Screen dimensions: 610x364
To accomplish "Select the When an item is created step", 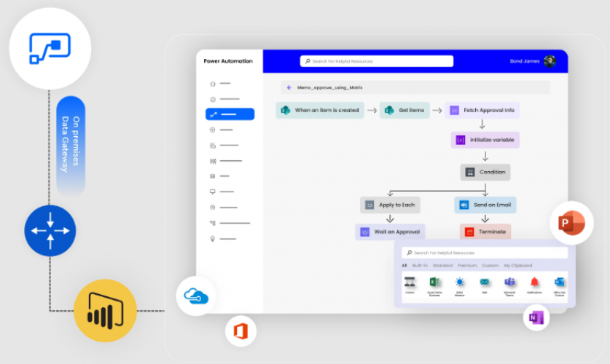I will (x=320, y=111).
